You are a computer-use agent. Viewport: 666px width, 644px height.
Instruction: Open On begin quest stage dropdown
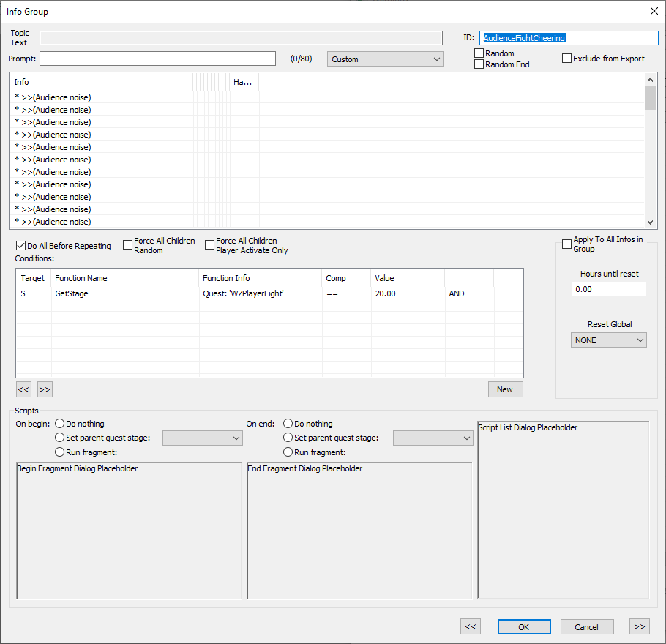[x=203, y=438]
